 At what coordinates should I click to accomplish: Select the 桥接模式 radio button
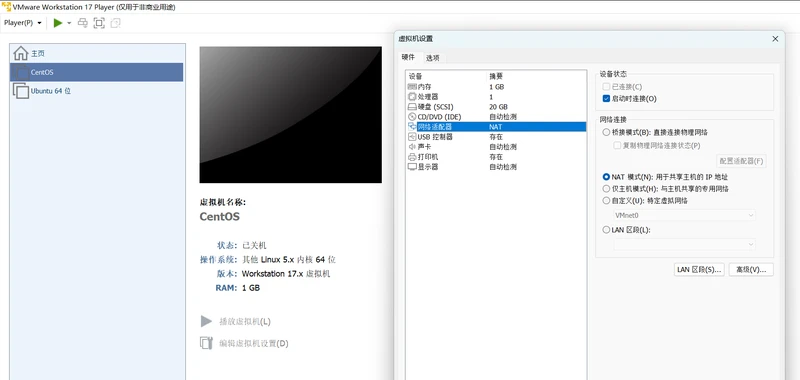[606, 132]
